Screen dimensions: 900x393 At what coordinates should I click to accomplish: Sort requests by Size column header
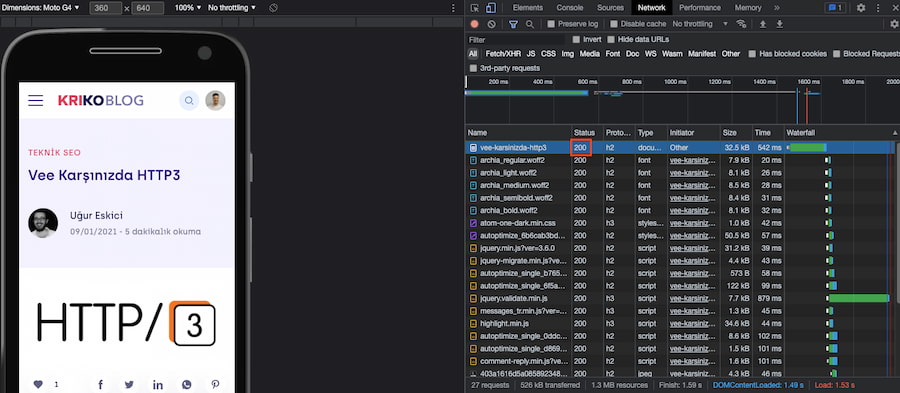click(736, 133)
